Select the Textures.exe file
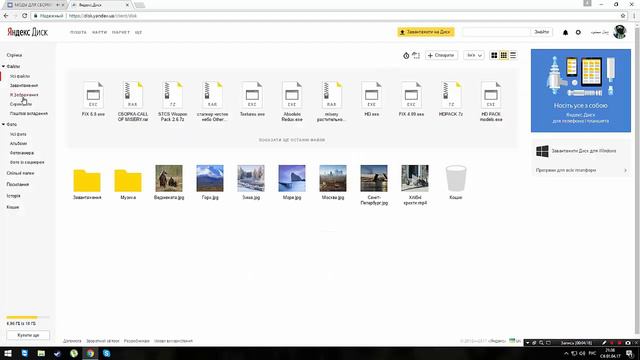Viewport: 640px width, 360px height. [252, 95]
